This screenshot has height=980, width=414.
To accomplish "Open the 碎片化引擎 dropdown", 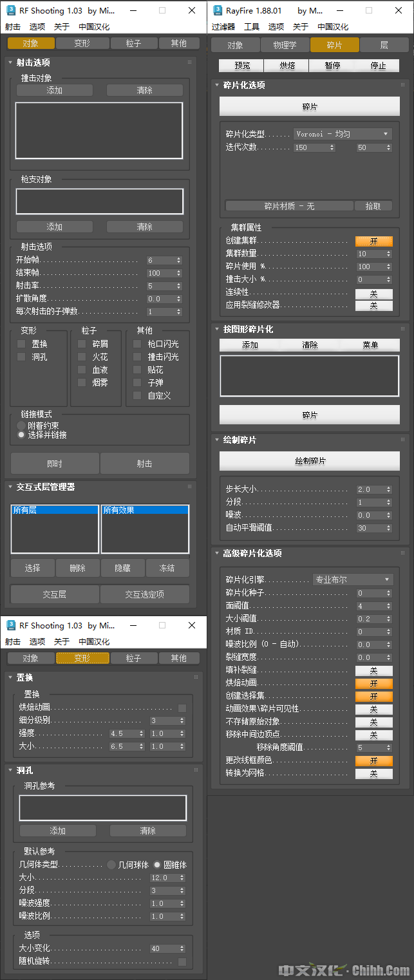I will click(352, 580).
